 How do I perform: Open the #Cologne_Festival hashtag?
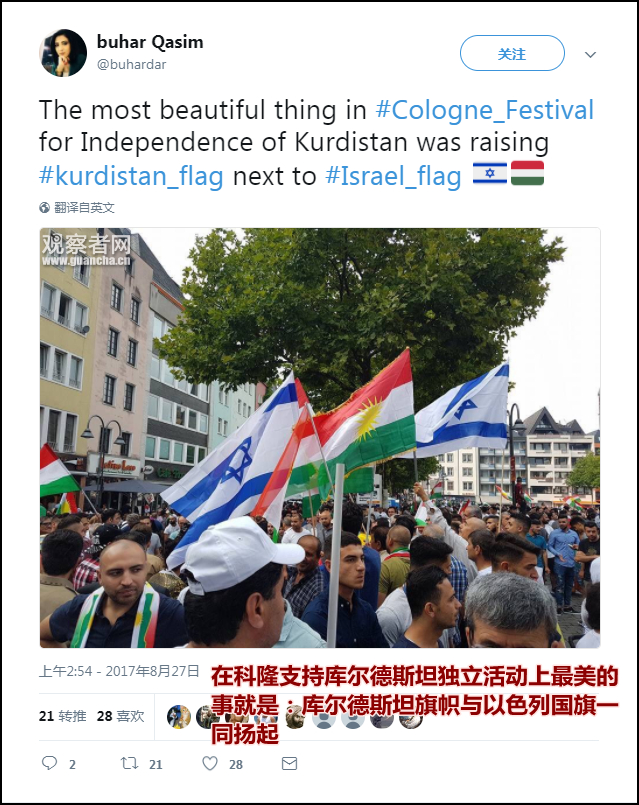click(485, 110)
